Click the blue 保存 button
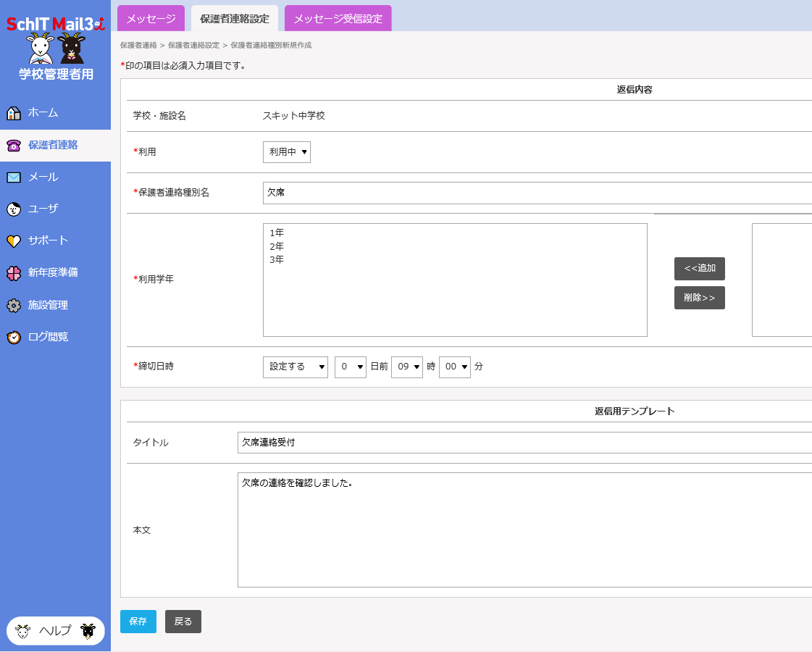This screenshot has width=812, height=652. point(138,622)
